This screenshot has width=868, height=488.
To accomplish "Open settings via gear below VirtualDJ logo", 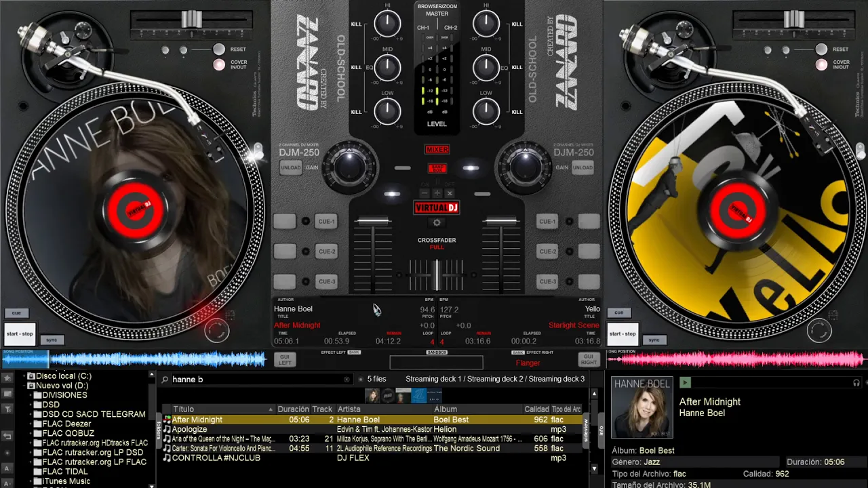I will (437, 222).
